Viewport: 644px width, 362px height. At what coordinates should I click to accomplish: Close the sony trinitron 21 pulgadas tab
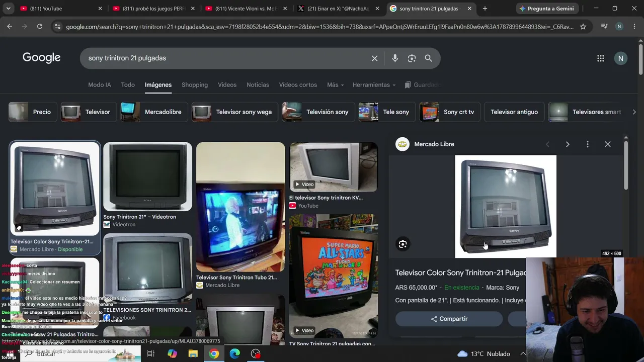[469, 9]
